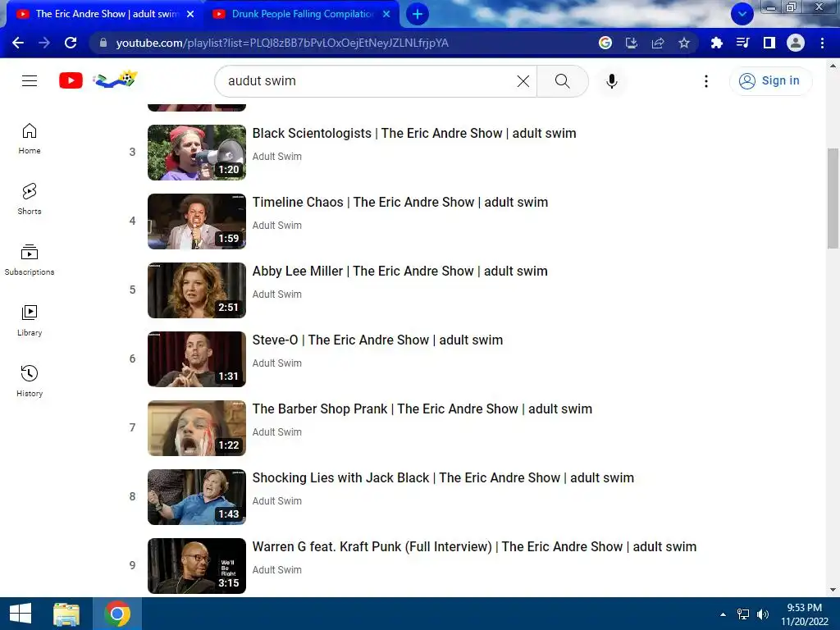Go to Home in the sidebar
Image resolution: width=840 pixels, height=630 pixels.
click(x=30, y=139)
